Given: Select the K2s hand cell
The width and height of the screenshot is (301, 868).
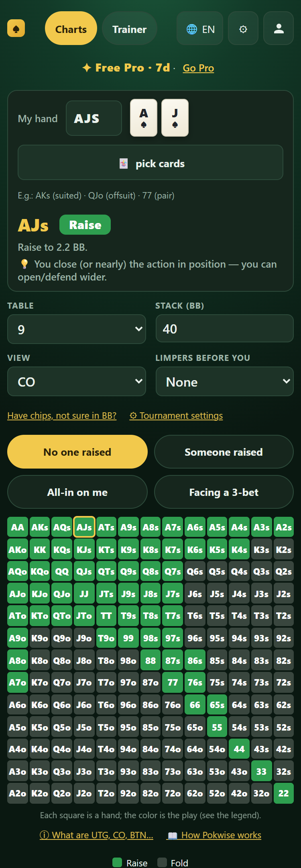Looking at the screenshot, I should point(284,549).
